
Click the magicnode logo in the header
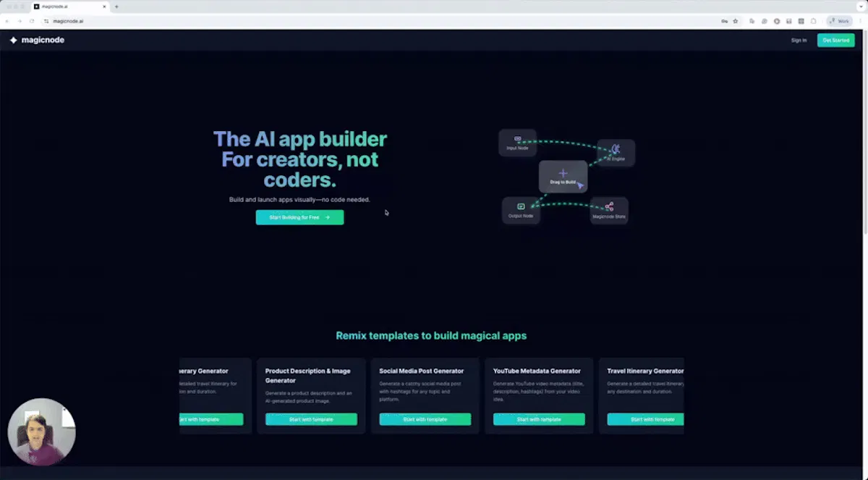(x=37, y=41)
